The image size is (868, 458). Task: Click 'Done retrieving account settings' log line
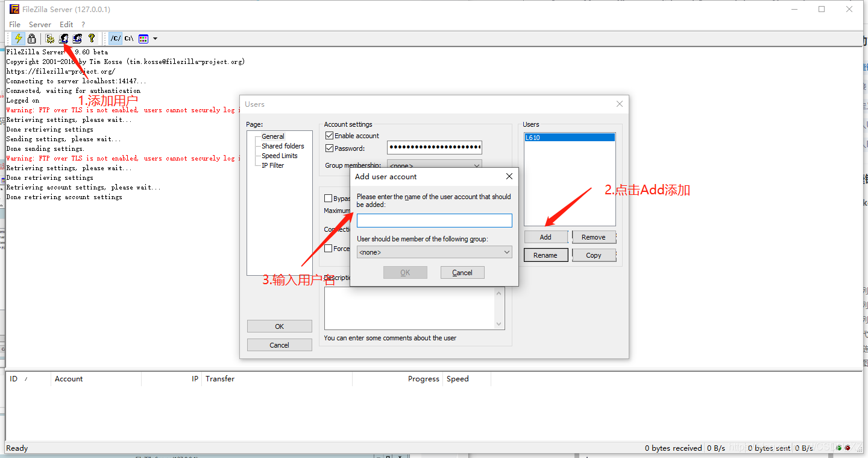pos(64,197)
